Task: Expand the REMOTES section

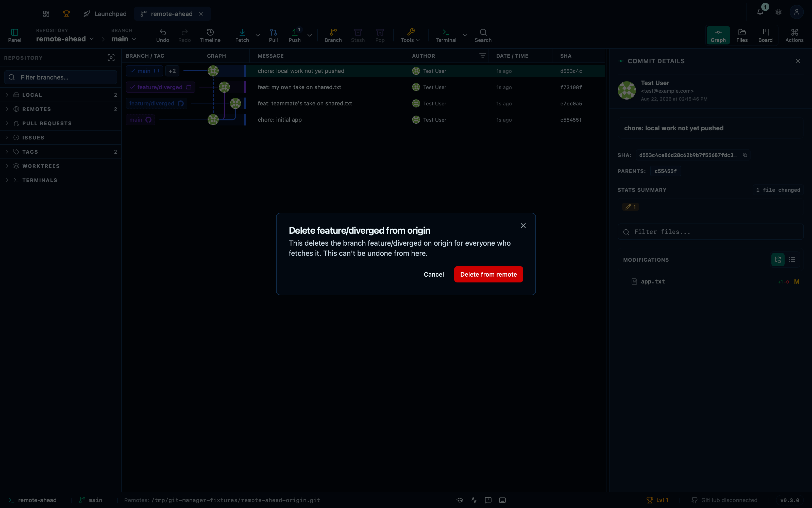Action: [61, 109]
